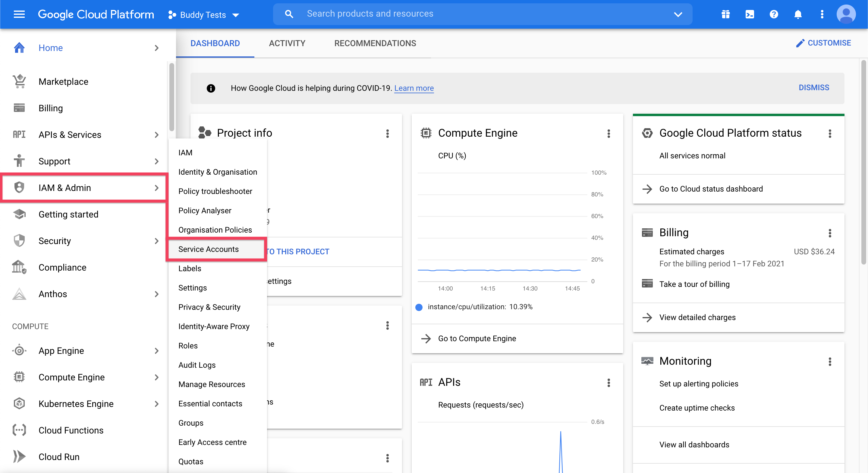Click in the search products field
The height and width of the screenshot is (473, 868).
pos(482,14)
